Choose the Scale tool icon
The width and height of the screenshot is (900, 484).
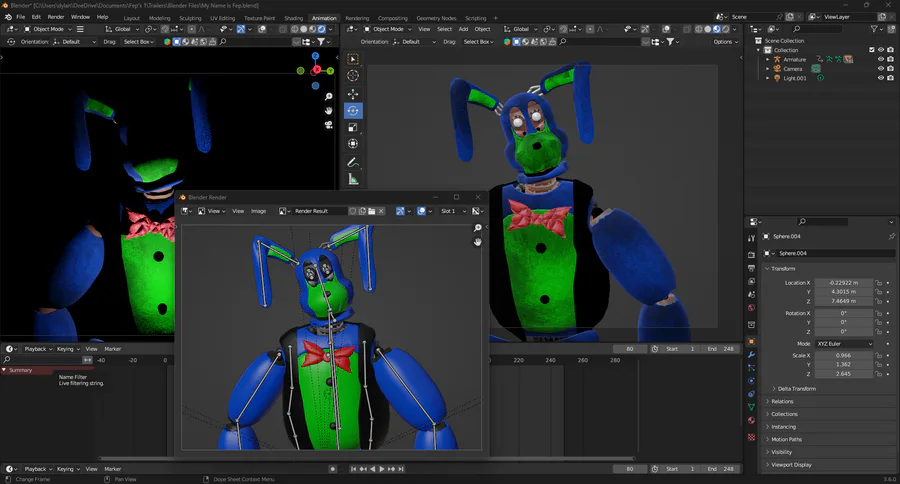[x=353, y=127]
